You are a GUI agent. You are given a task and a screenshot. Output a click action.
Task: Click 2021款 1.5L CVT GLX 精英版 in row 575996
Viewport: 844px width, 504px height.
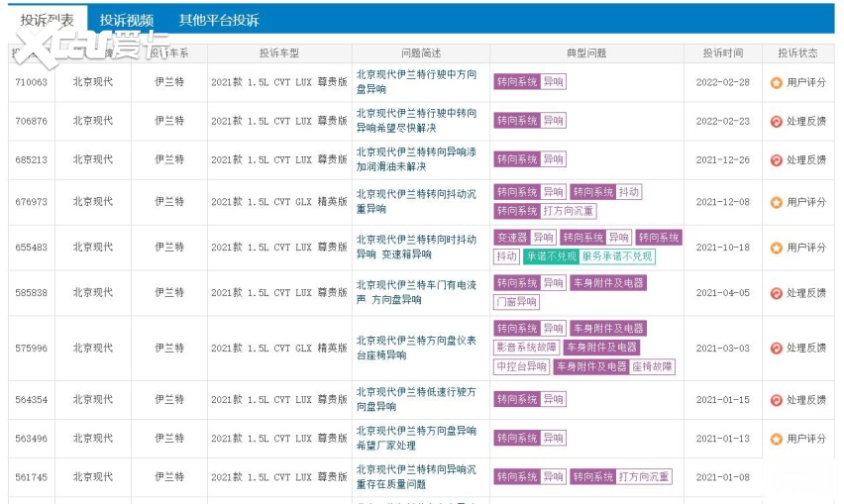click(278, 348)
